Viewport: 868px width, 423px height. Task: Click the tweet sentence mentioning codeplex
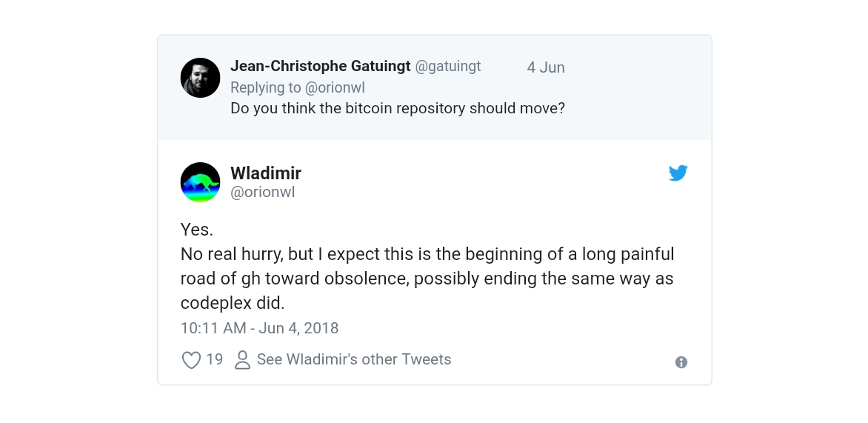233,304
